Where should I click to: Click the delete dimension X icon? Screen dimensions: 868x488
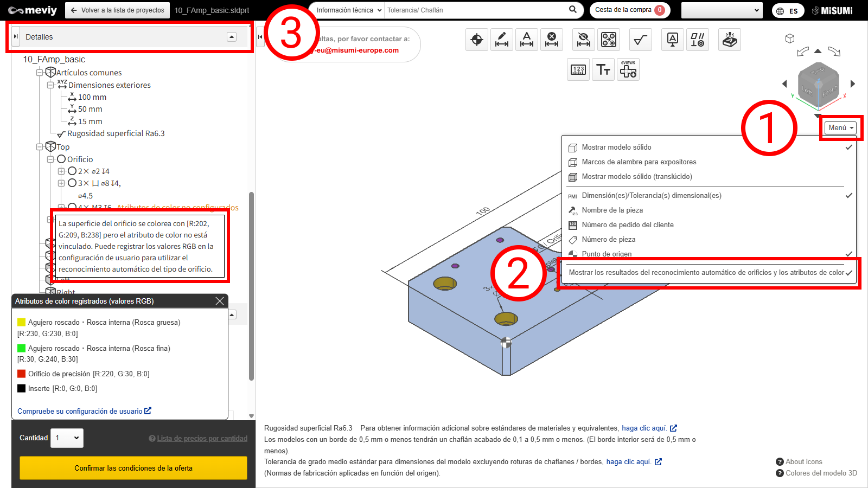click(x=552, y=40)
